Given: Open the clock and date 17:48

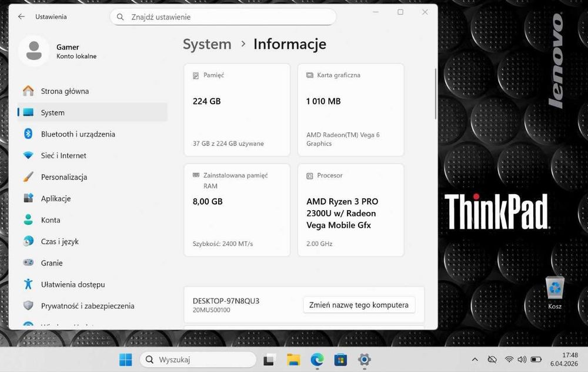Looking at the screenshot, I should [564, 359].
